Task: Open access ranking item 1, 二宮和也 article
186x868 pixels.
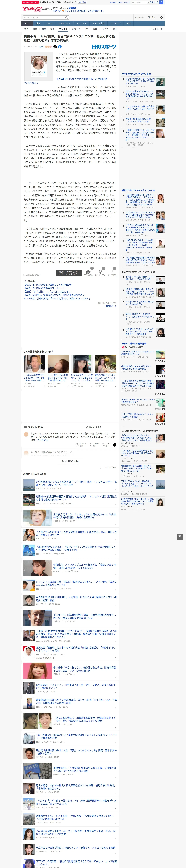Action: [x=140, y=81]
